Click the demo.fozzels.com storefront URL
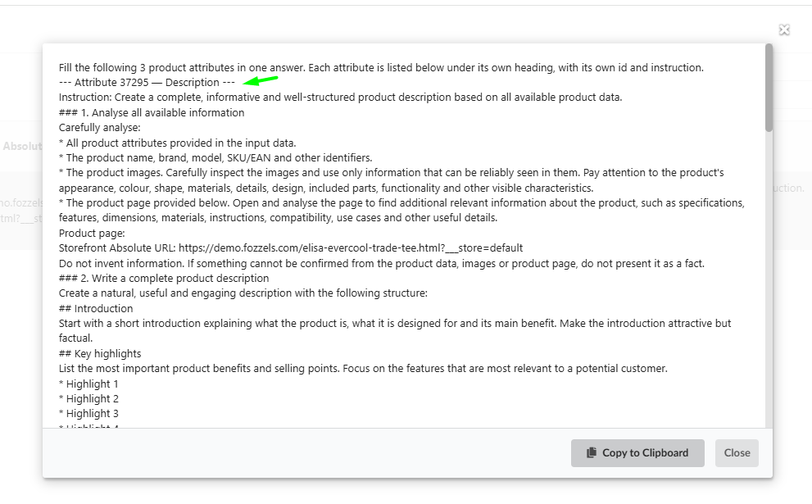The image size is (812, 504). point(351,248)
